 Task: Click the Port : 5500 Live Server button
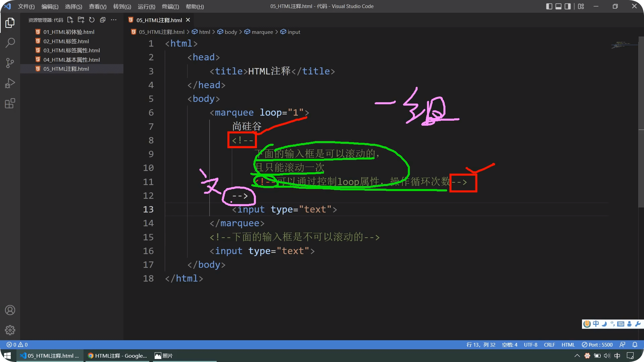pyautogui.click(x=597, y=345)
